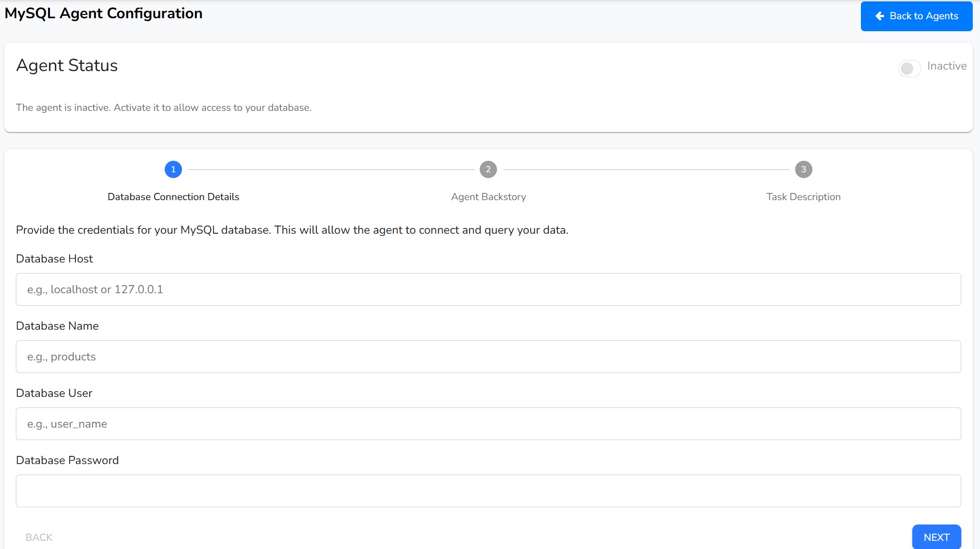Toggle the agent Inactive status switch
The width and height of the screenshot is (980, 549).
pyautogui.click(x=909, y=68)
